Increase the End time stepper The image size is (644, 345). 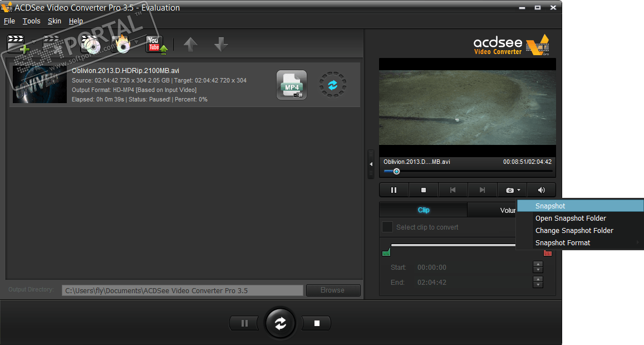tap(538, 279)
